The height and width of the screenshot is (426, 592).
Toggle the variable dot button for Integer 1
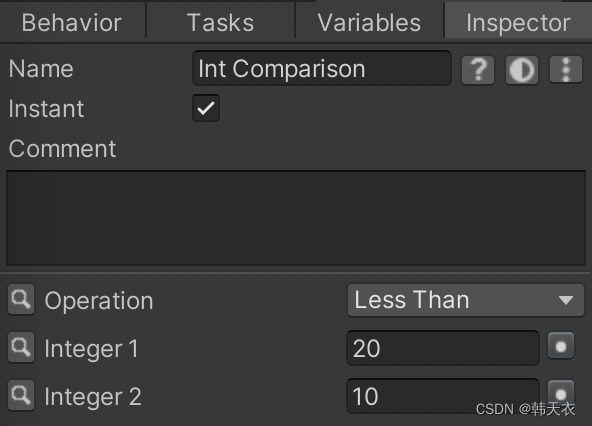click(x=561, y=346)
